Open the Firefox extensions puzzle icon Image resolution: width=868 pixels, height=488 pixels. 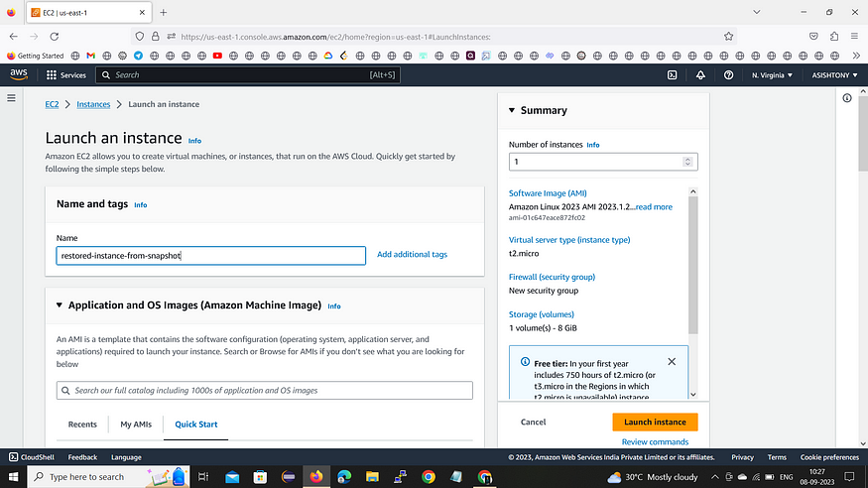834,37
